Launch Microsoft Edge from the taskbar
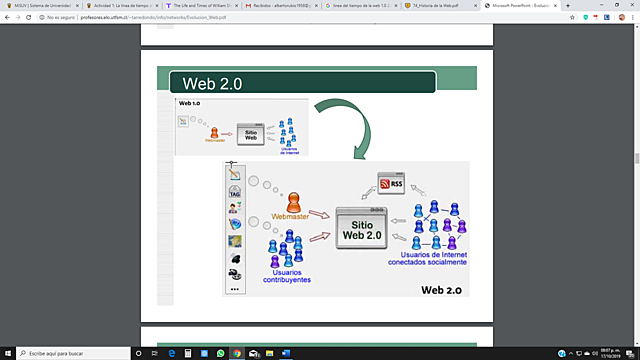 pyautogui.click(x=171, y=353)
